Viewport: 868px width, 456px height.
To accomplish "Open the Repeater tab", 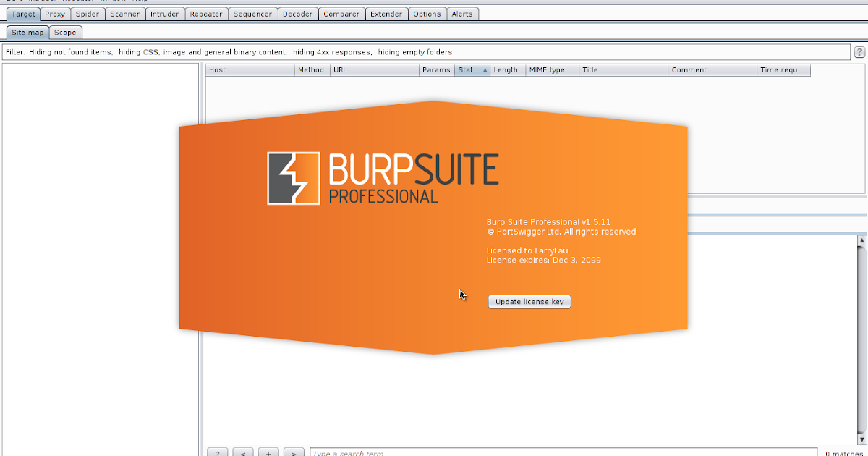I will [206, 14].
